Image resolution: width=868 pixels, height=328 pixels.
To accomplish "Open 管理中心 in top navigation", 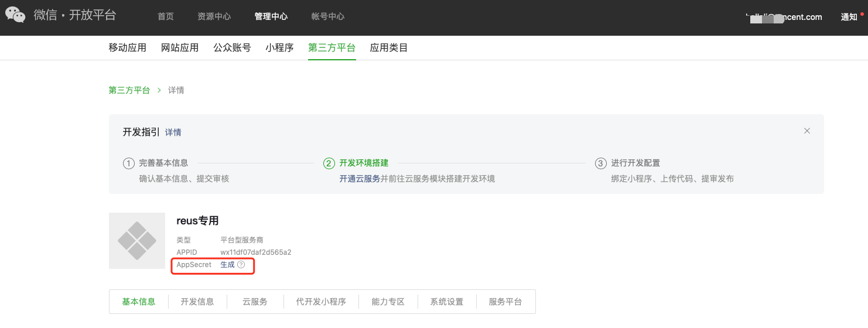I will click(271, 16).
